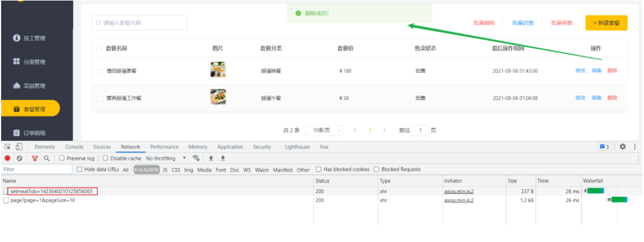Export HAR file with download arrow
This screenshot has height=242, width=644.
[223, 158]
